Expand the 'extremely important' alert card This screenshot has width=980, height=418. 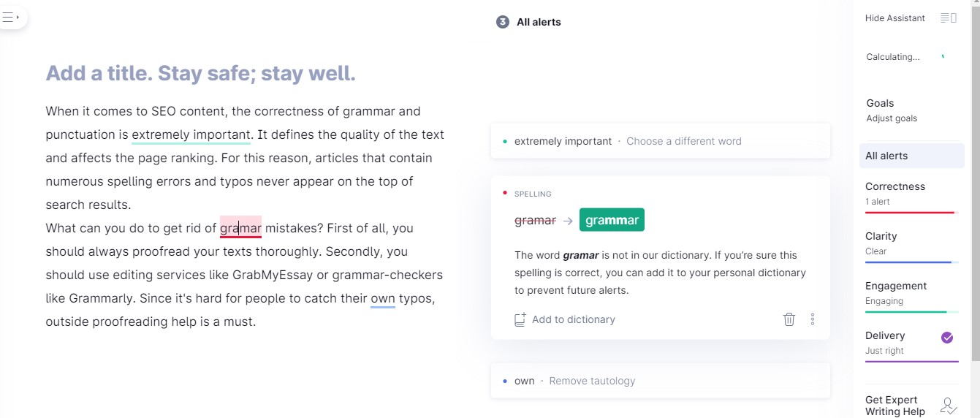point(661,141)
